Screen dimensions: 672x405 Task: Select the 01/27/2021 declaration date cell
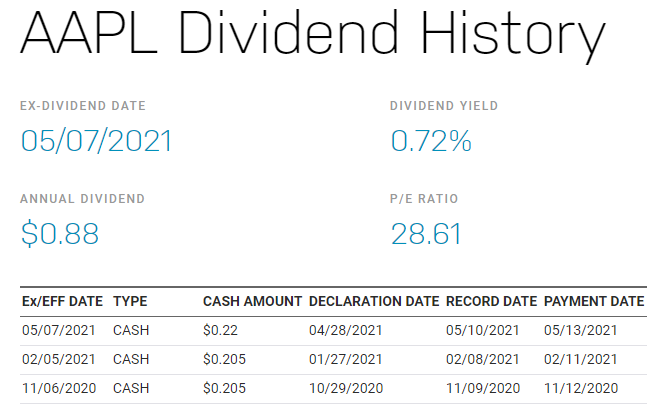(x=346, y=359)
